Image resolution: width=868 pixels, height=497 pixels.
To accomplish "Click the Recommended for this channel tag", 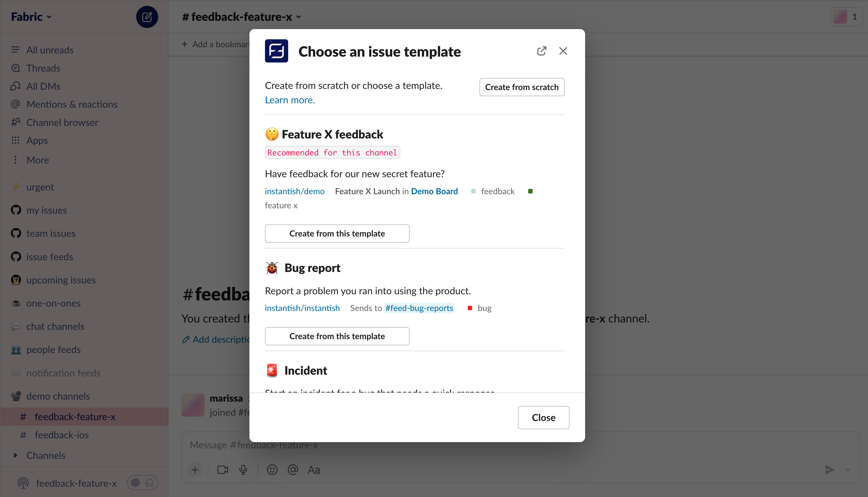I will (332, 152).
